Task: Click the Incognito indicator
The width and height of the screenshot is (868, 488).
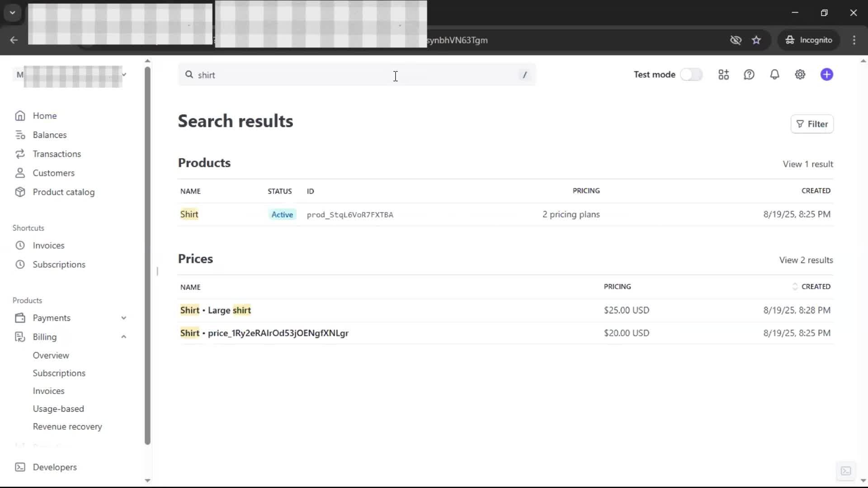Action: [808, 40]
